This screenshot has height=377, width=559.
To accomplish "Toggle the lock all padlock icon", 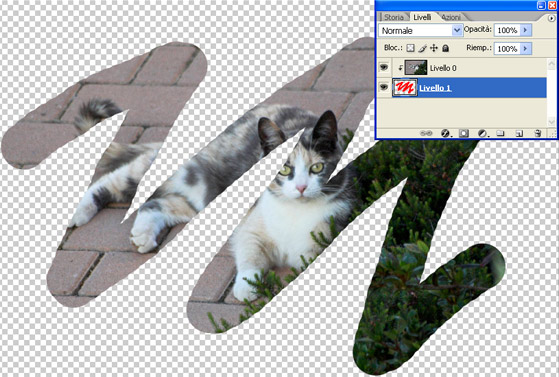I will click(x=445, y=48).
